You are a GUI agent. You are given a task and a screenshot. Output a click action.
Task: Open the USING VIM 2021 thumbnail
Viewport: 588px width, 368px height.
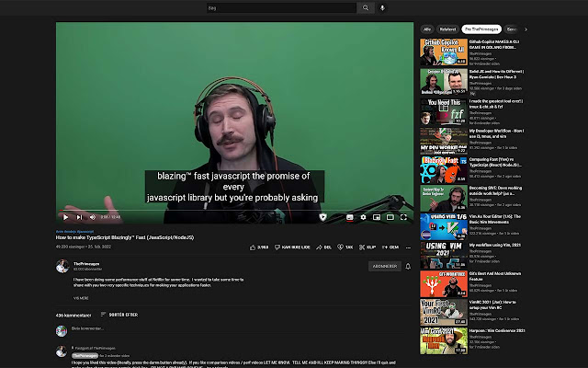tap(444, 255)
